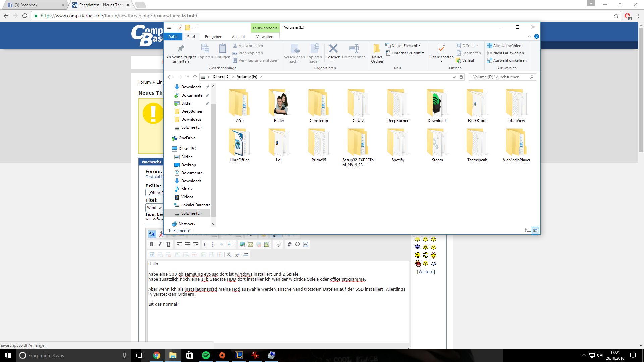Click the refresh button beside the address bar
644x362 pixels.
click(x=461, y=77)
